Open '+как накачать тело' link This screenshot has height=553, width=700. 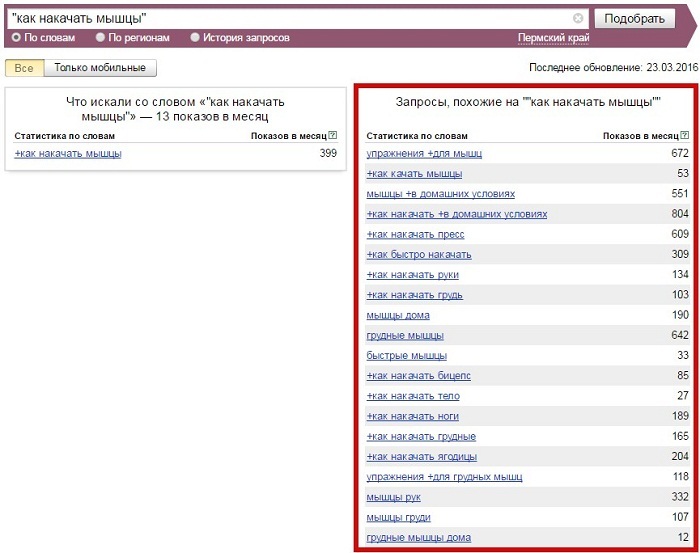413,396
